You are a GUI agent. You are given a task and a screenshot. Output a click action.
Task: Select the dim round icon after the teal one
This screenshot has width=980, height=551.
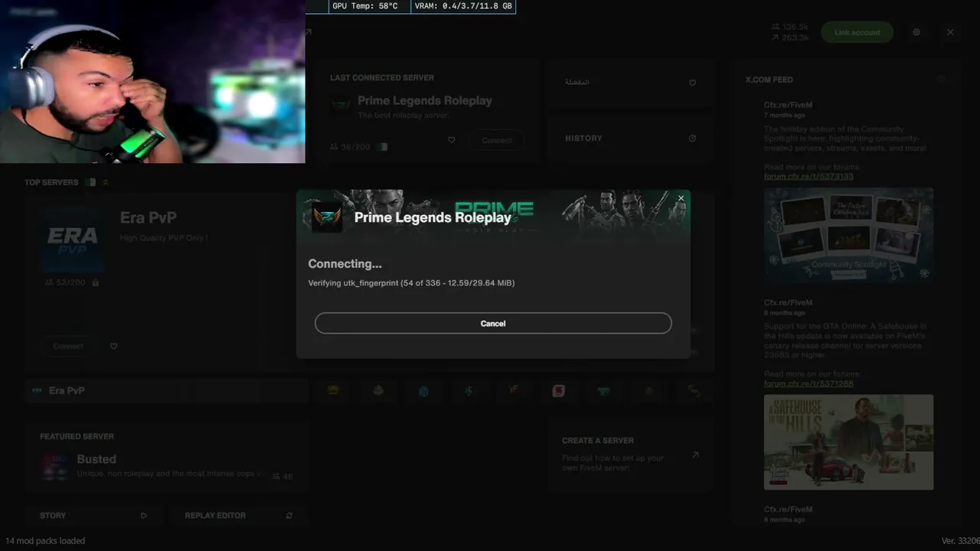click(648, 390)
